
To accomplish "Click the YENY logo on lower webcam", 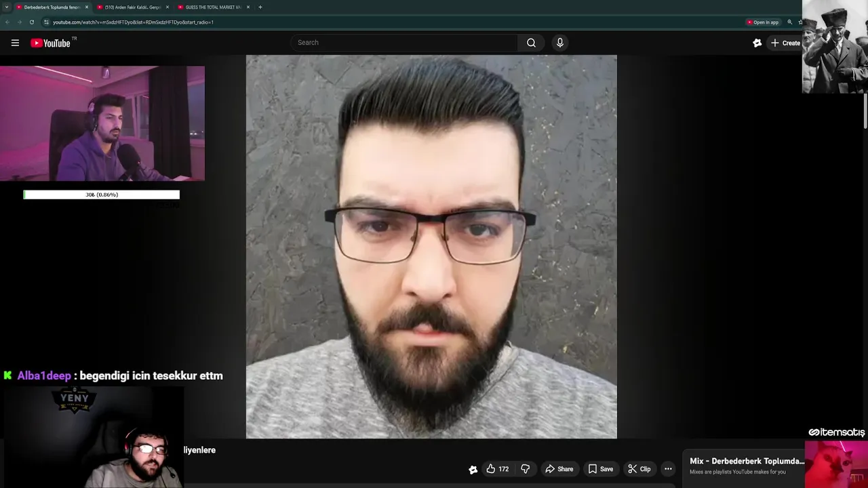I will 75,399.
